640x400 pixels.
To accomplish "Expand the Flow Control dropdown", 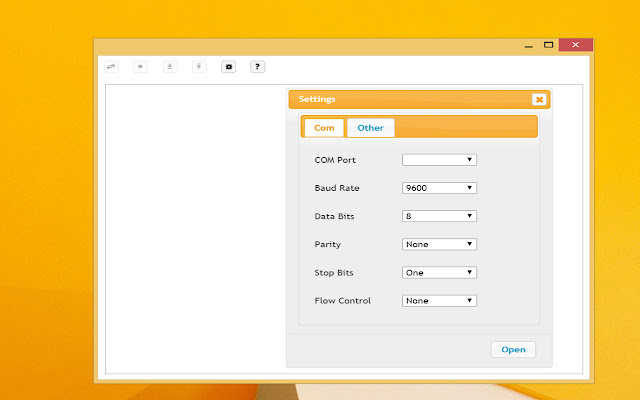I will [x=439, y=301].
